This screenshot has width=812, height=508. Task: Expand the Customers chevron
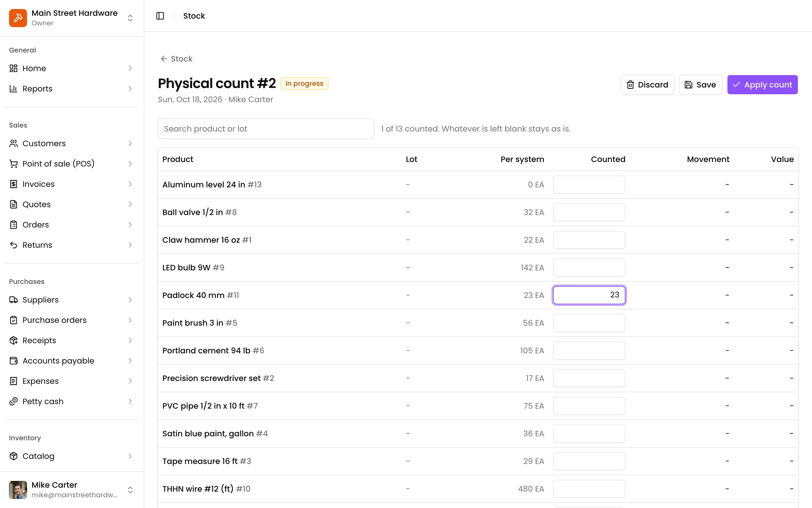click(x=130, y=143)
